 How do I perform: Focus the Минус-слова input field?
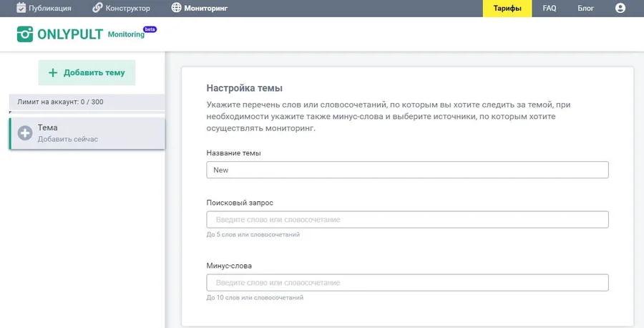(407, 282)
